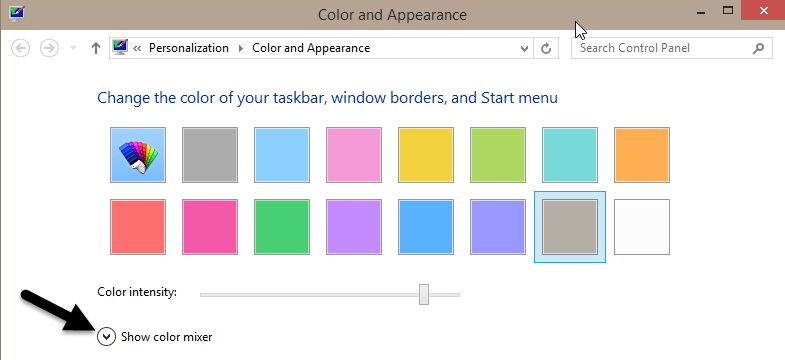Screen dimensions: 785x360
Task: Click the Personalization icon in address bar
Action: tap(121, 48)
